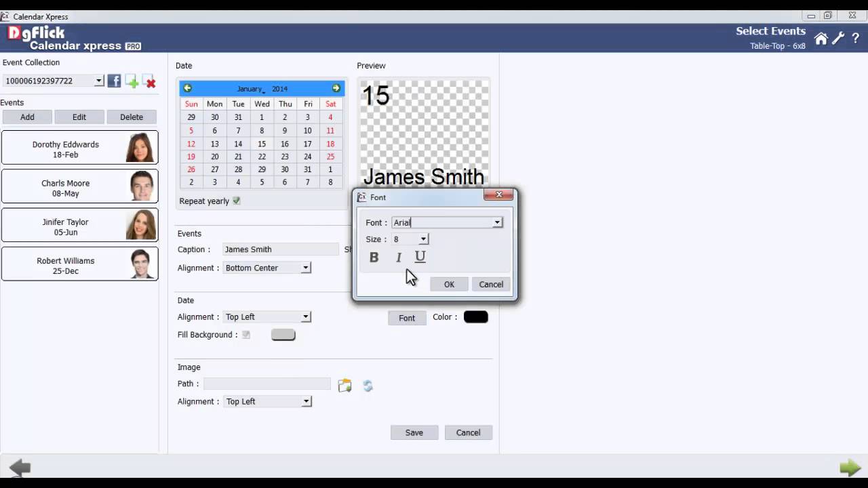The image size is (868, 488).
Task: Open the Event Collection dropdown
Action: click(98, 81)
